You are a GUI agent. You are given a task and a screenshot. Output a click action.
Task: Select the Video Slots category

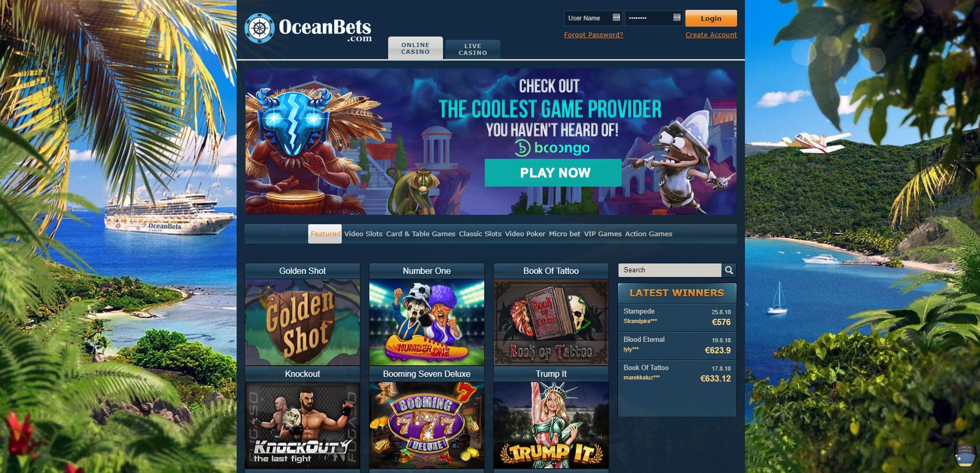(x=364, y=234)
